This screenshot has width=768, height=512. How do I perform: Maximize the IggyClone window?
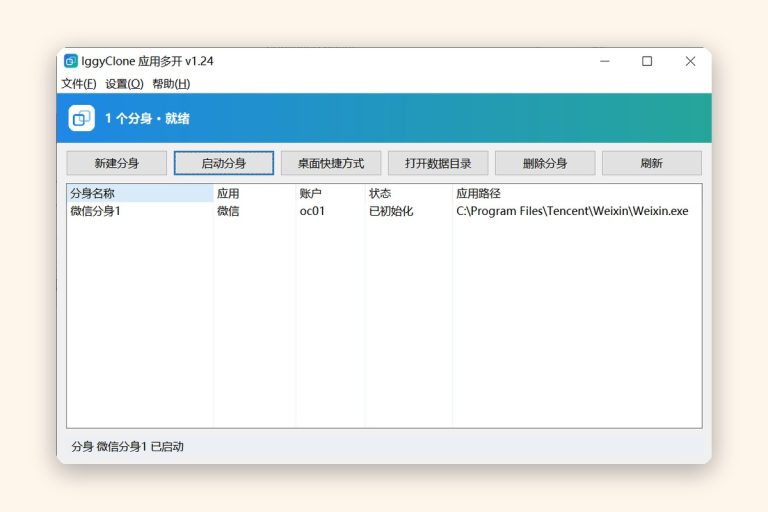[x=647, y=61]
